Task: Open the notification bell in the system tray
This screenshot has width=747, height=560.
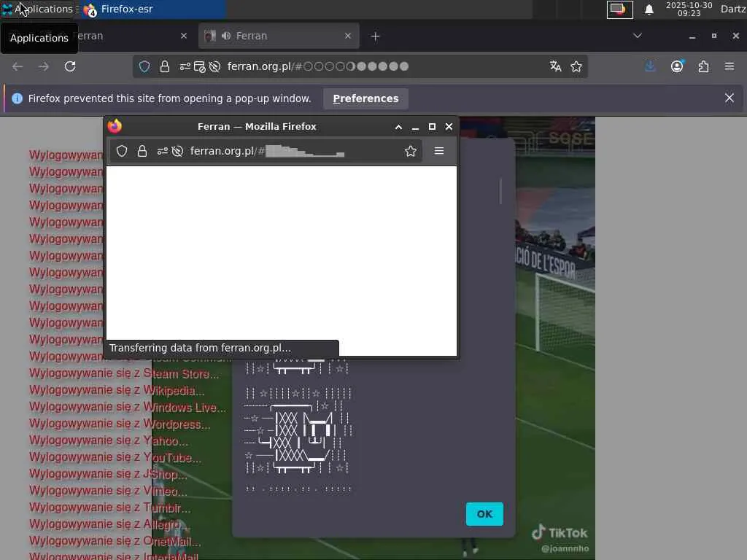Action: tap(649, 9)
